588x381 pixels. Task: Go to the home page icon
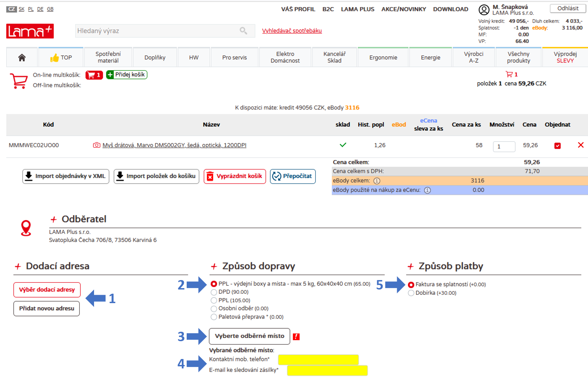point(22,58)
